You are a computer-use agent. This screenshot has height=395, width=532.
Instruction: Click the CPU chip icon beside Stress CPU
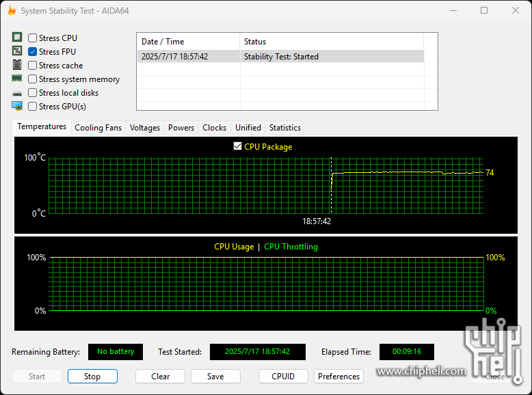(x=17, y=37)
